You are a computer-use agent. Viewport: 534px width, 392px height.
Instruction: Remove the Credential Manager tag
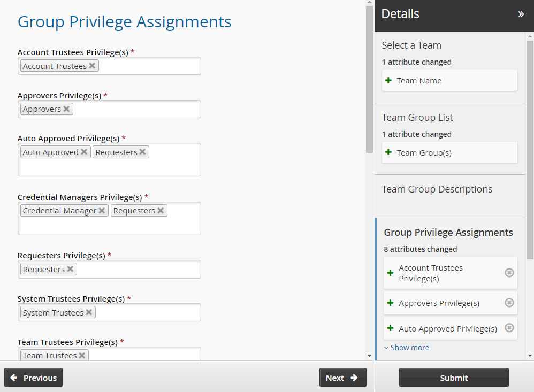pyautogui.click(x=102, y=211)
